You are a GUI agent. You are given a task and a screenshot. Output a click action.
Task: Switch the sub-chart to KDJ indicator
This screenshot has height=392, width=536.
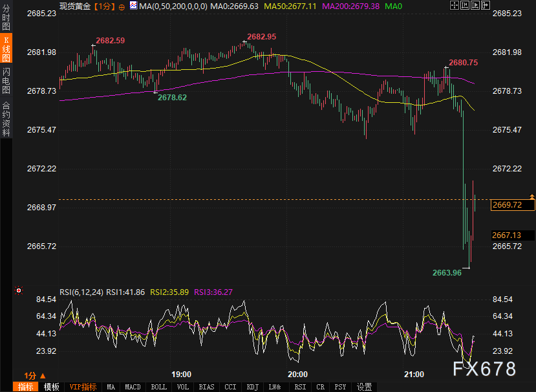click(x=252, y=387)
